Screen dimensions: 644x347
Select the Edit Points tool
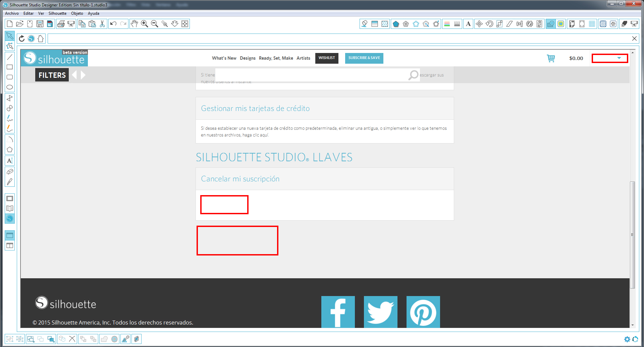10,46
